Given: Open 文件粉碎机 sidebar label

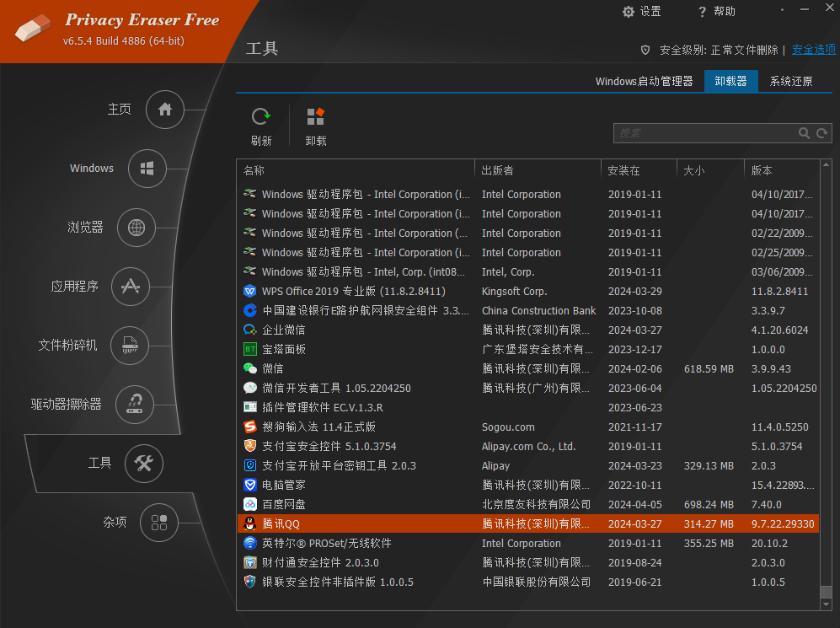Looking at the screenshot, I should coord(67,345).
